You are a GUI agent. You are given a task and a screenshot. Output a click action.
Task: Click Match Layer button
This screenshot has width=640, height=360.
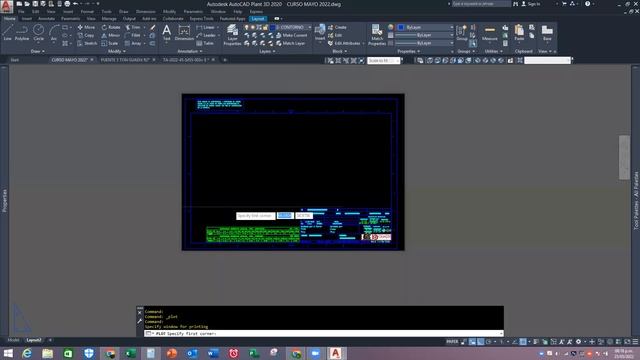click(x=291, y=43)
